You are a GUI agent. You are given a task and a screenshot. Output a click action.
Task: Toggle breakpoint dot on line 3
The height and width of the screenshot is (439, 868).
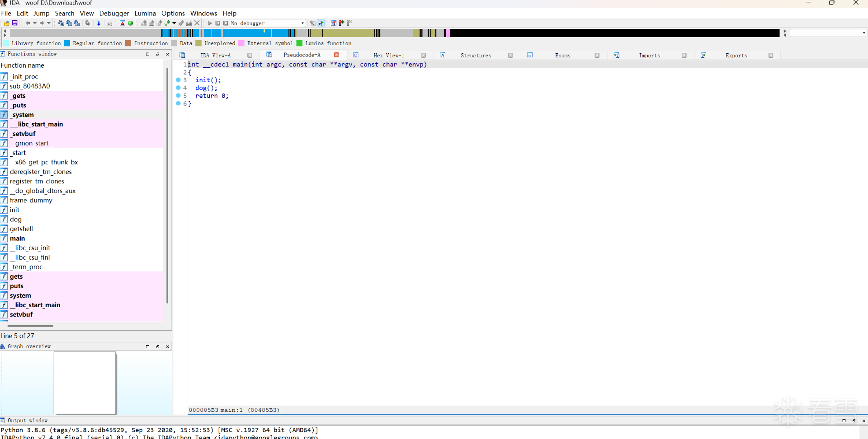[x=178, y=80]
